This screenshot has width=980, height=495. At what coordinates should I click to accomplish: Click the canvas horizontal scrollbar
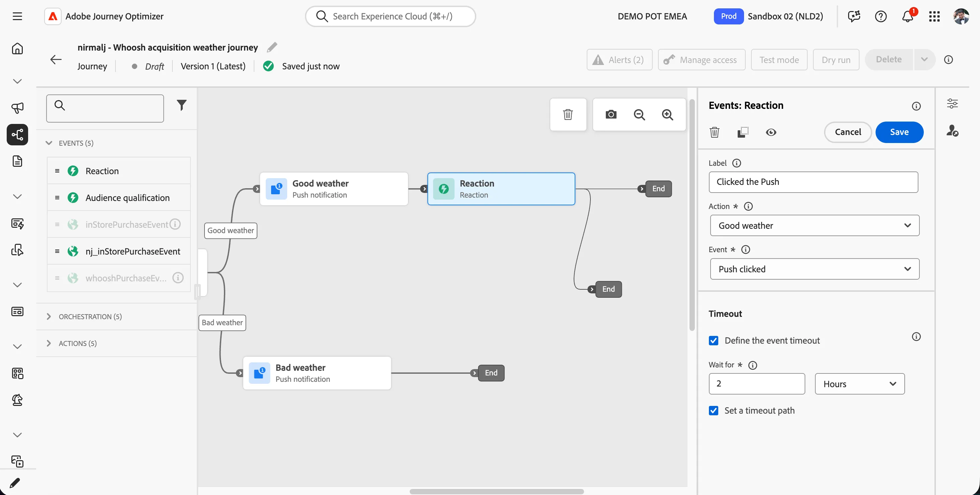[x=496, y=491]
